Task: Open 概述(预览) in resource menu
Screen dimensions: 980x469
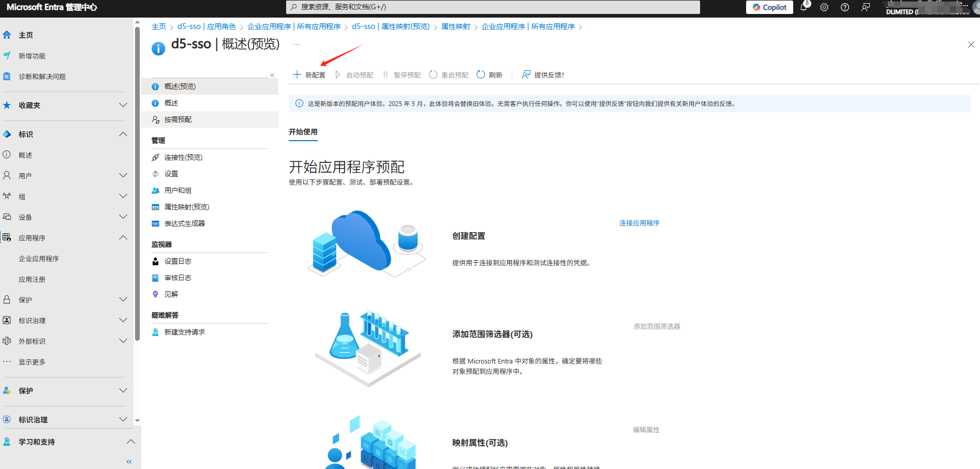Action: (210, 86)
